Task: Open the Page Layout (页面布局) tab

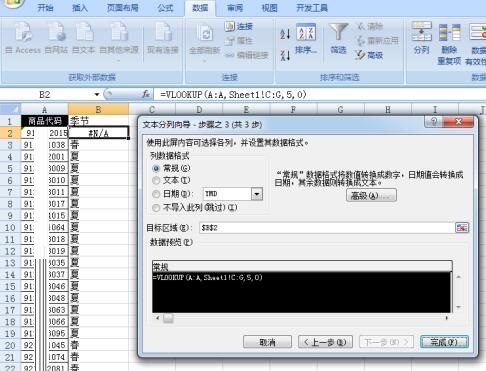Action: coord(122,8)
